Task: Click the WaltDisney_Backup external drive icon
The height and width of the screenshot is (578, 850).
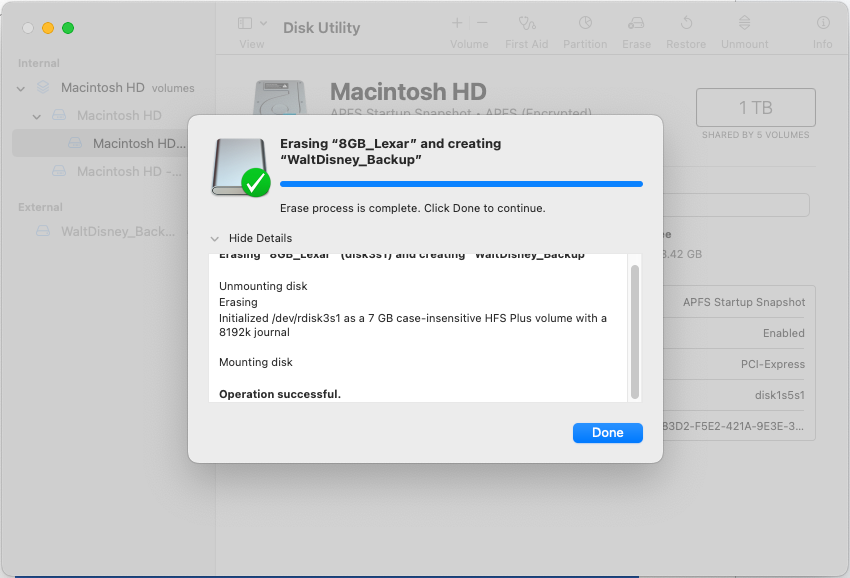Action: (x=43, y=232)
